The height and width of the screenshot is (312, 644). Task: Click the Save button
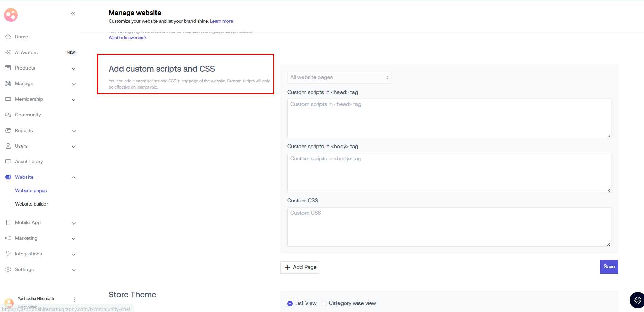(x=609, y=267)
